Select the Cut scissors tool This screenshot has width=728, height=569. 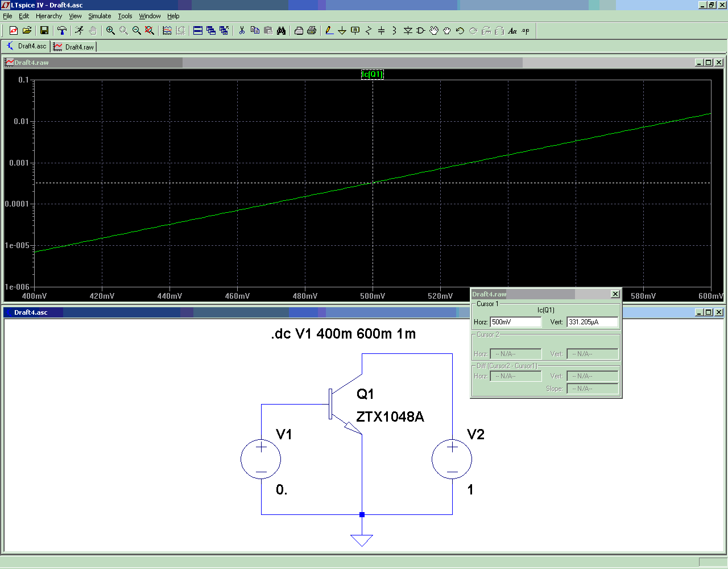[242, 31]
